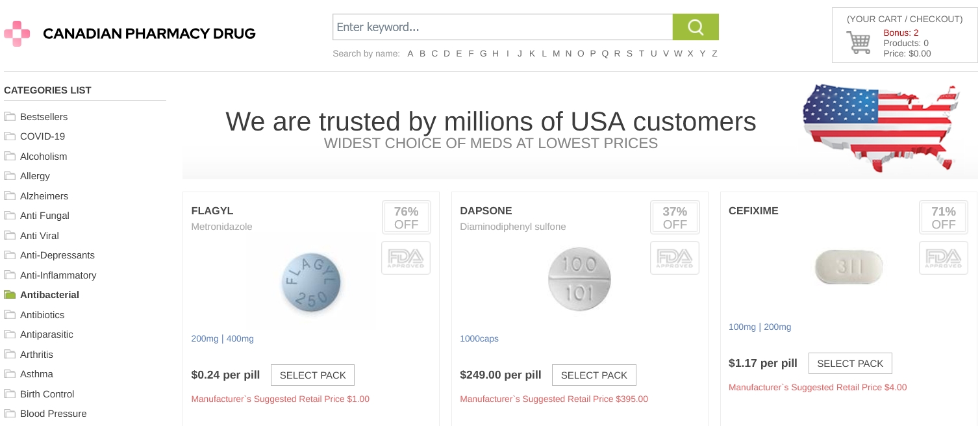
Task: Open the shopping cart icon
Action: click(858, 43)
